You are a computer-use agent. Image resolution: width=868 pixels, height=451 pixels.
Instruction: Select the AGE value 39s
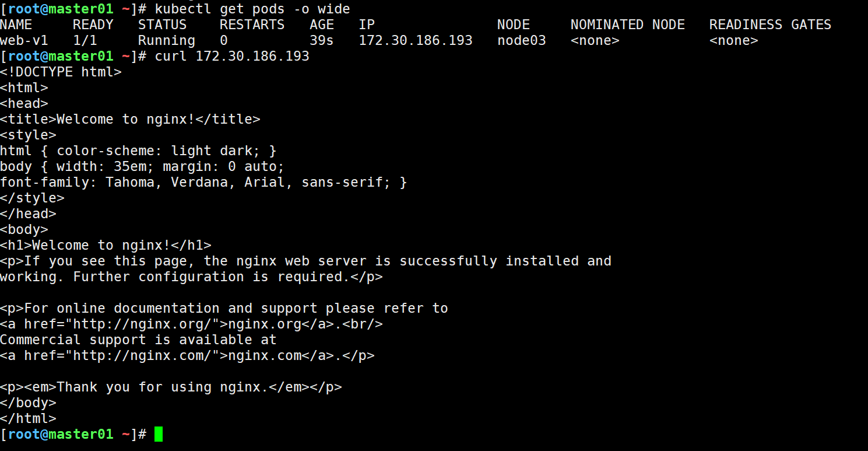click(321, 40)
